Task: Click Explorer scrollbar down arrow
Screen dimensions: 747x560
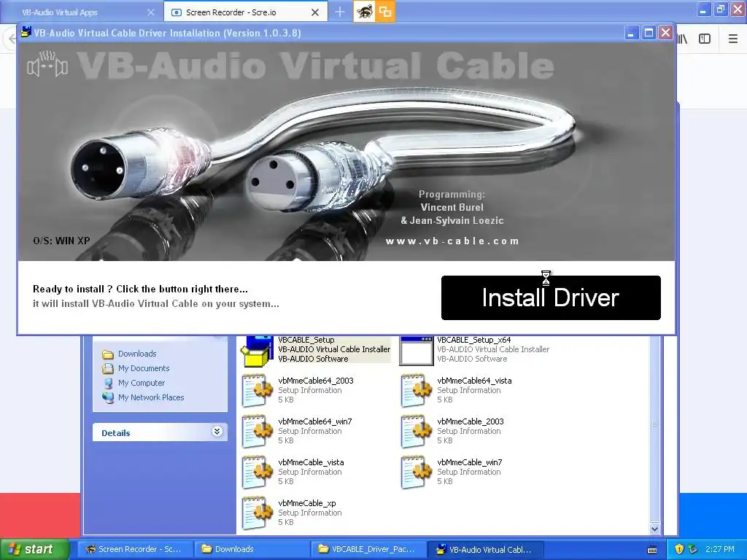Action: pyautogui.click(x=654, y=529)
